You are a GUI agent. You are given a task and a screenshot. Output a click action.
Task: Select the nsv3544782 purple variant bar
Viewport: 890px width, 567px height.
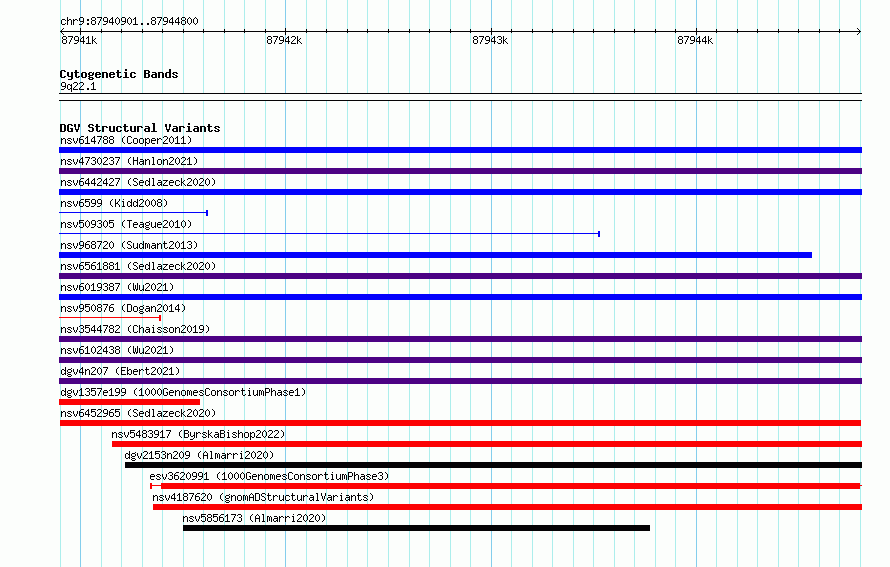[x=460, y=339]
